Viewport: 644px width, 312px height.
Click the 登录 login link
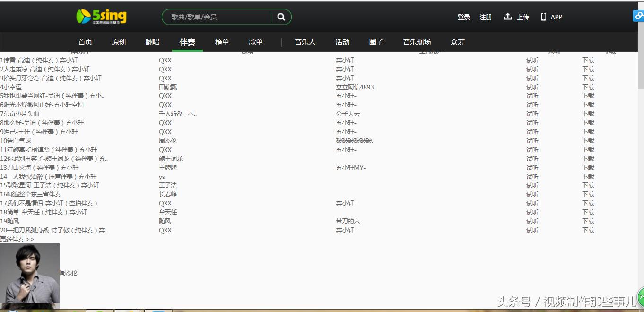click(x=463, y=17)
